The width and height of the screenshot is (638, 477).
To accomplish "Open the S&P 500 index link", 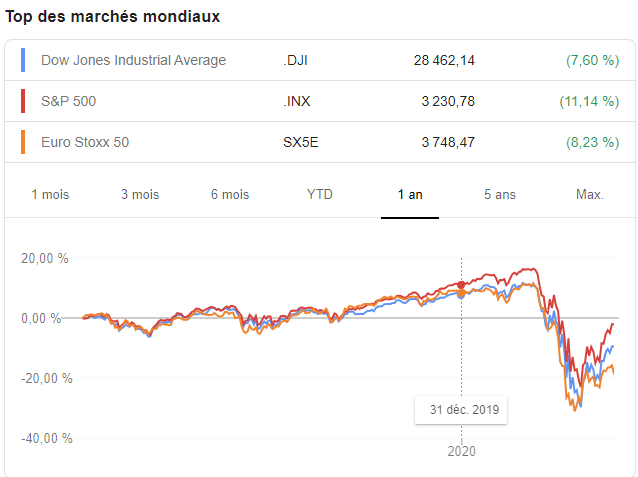I will coord(69,101).
